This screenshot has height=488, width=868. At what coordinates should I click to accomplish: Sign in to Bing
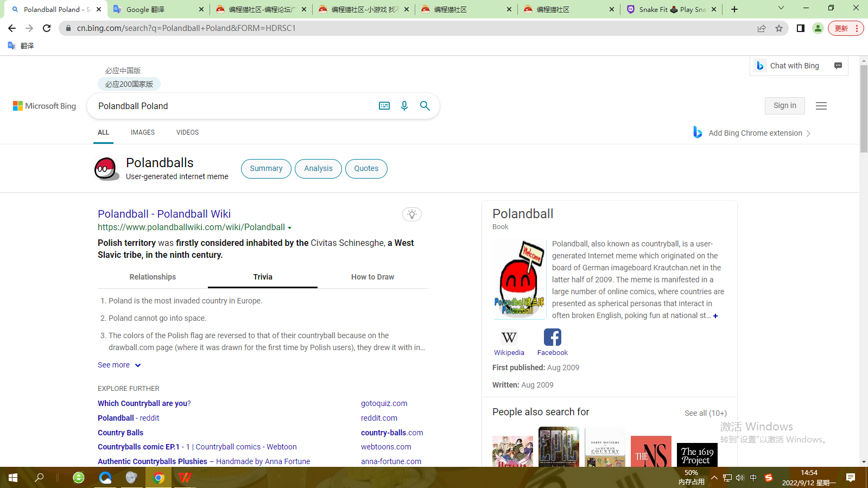pos(785,106)
